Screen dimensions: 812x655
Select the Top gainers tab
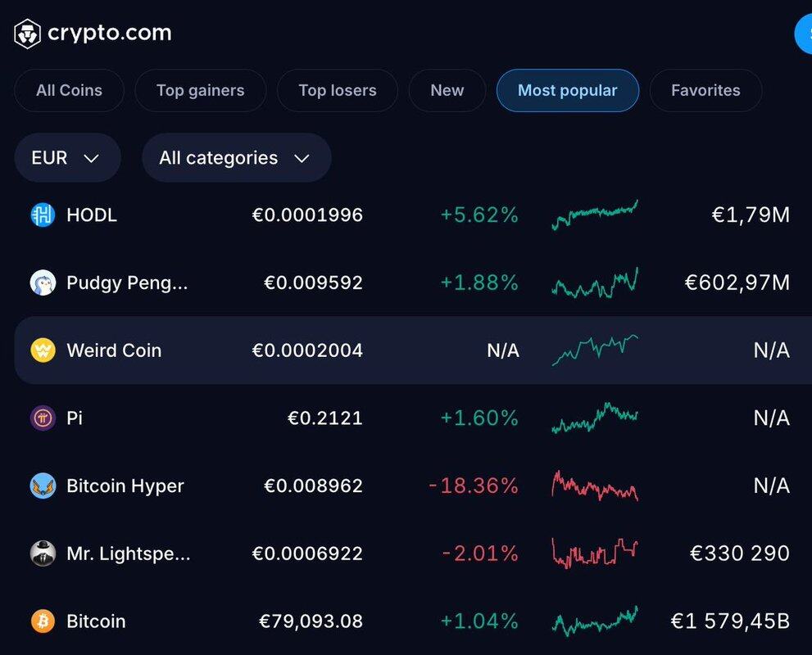(200, 91)
